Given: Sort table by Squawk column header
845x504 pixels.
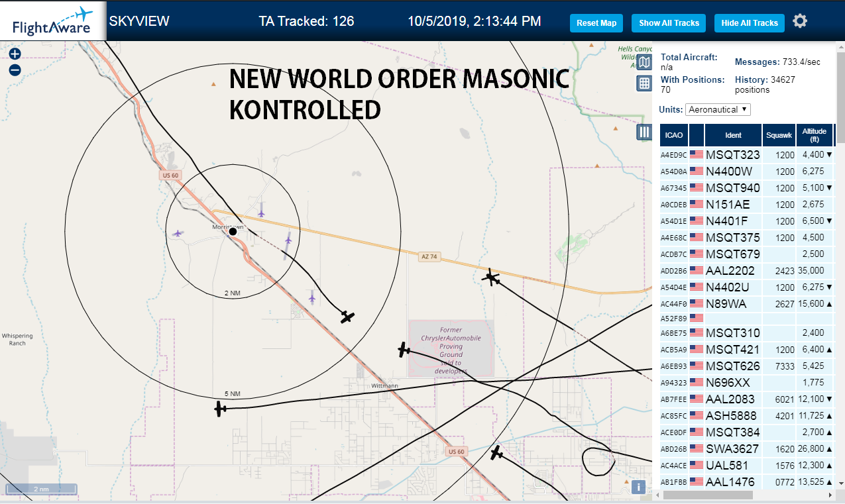Looking at the screenshot, I should pyautogui.click(x=779, y=135).
